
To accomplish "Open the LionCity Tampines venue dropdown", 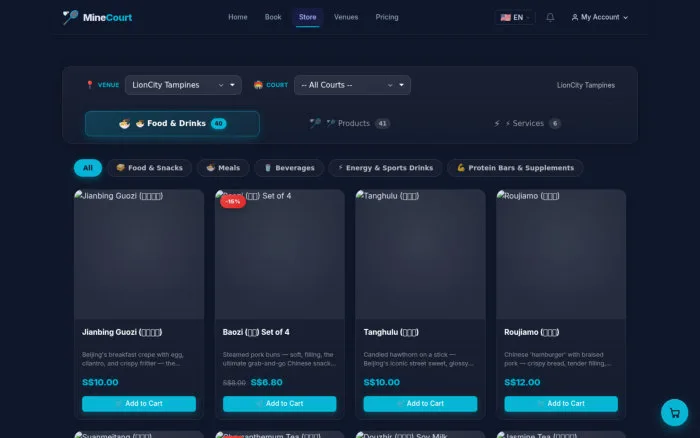I will pos(183,85).
